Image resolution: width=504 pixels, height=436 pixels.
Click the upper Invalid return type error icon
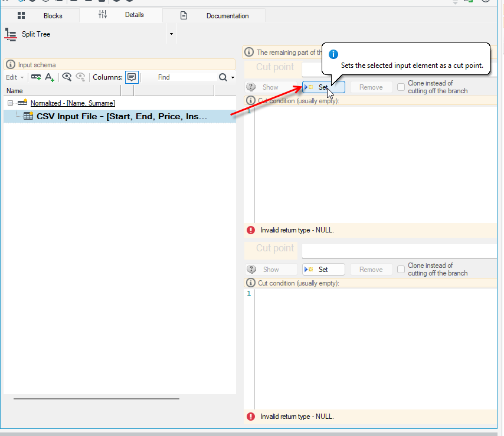point(251,230)
